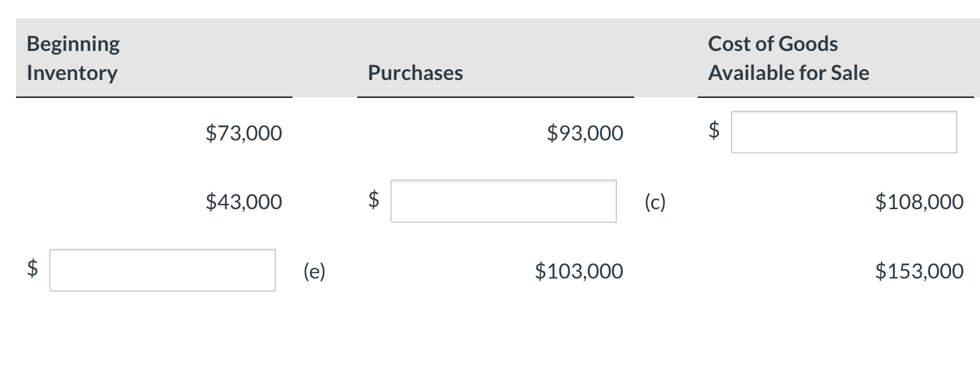The image size is (980, 365).
Task: Click the divider line under Purchases header
Action: click(x=495, y=97)
